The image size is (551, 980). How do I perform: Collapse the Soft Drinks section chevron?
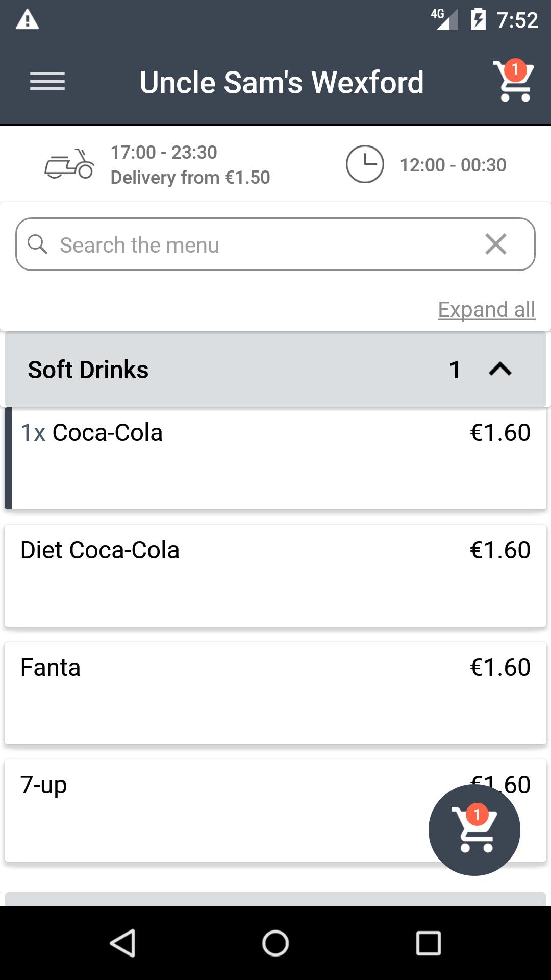pos(500,369)
